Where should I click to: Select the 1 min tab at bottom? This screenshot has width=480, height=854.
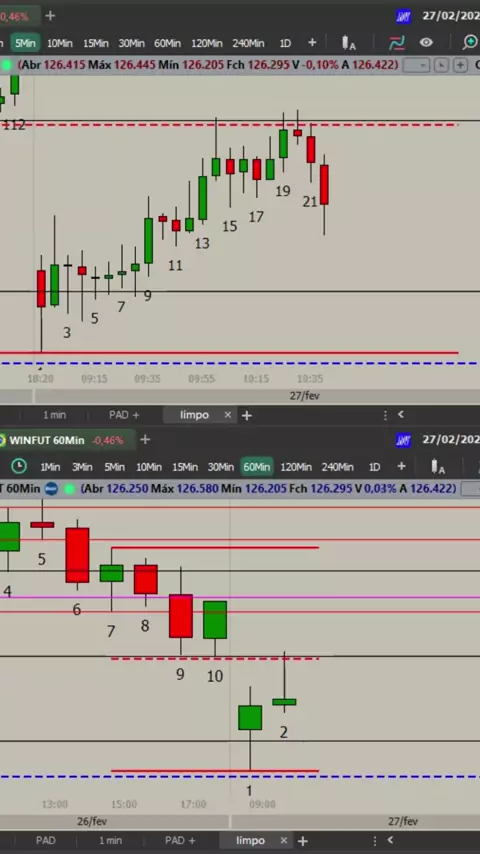pos(111,840)
